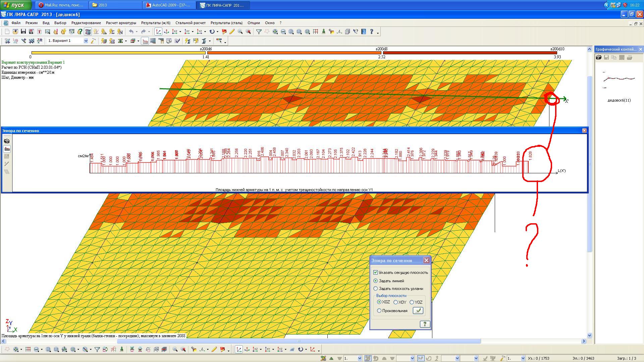The height and width of the screenshot is (362, 644).
Task: Open bottom status bar first combo box
Action: pos(360,358)
